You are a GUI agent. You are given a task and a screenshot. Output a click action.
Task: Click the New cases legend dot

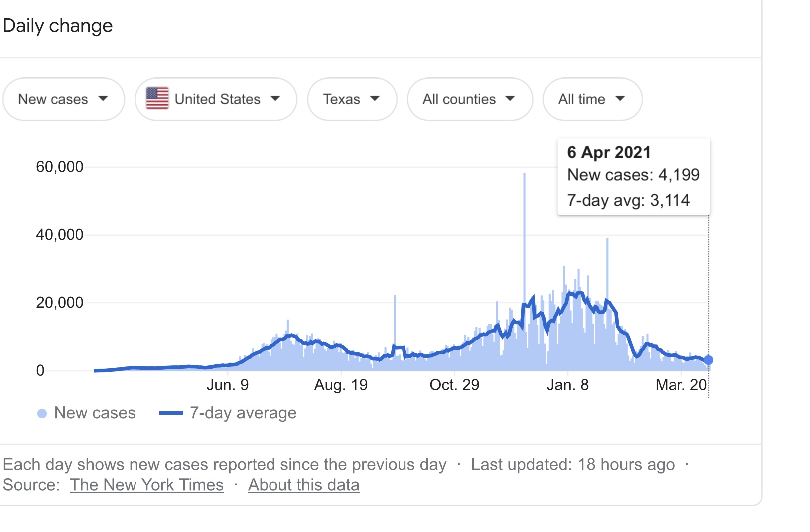point(42,413)
